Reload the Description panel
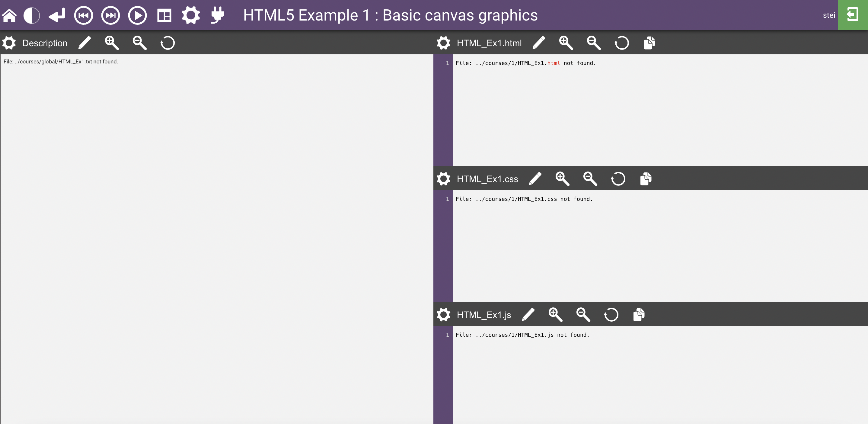868x424 pixels. [x=168, y=43]
